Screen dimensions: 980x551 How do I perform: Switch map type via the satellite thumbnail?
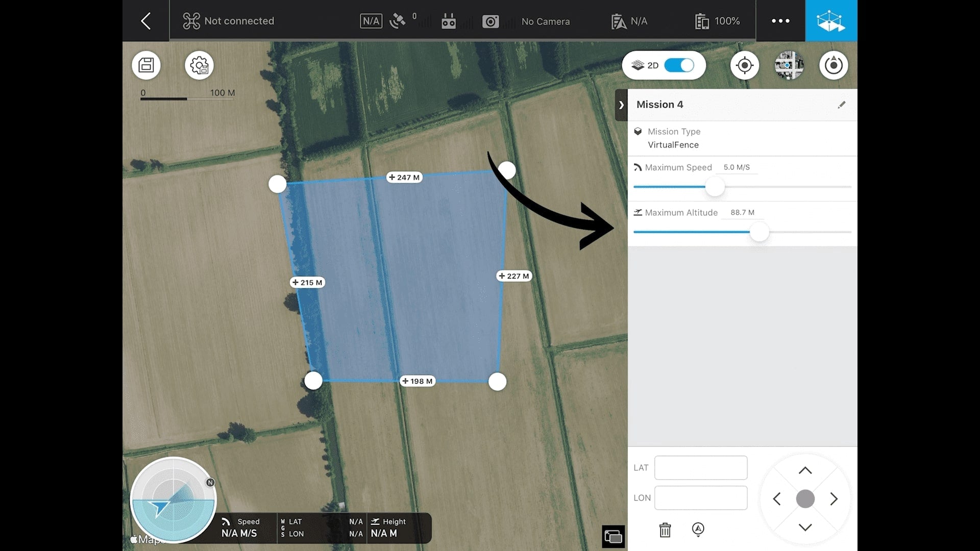click(789, 65)
